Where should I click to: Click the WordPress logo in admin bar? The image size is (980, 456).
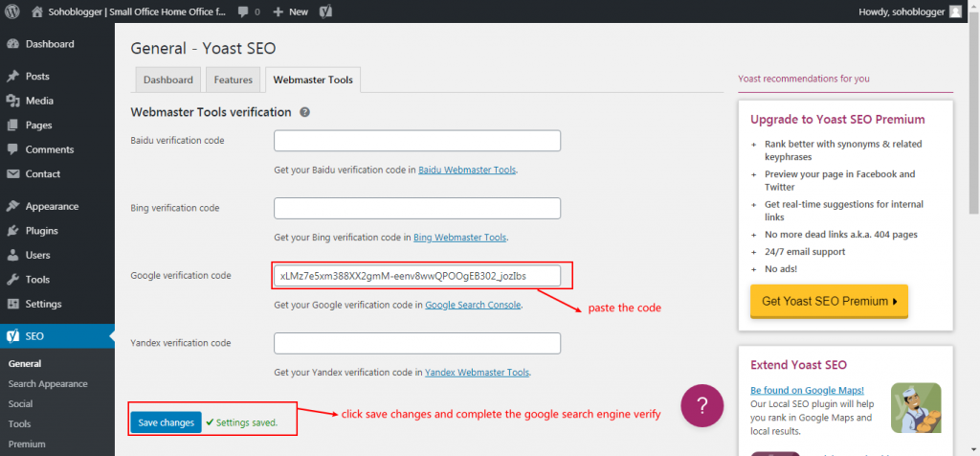pos(11,11)
